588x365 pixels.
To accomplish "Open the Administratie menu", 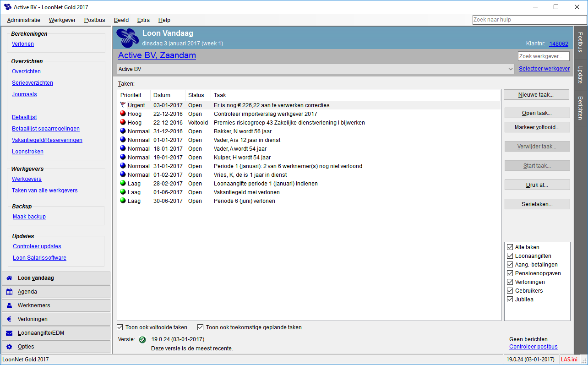I will [x=23, y=20].
